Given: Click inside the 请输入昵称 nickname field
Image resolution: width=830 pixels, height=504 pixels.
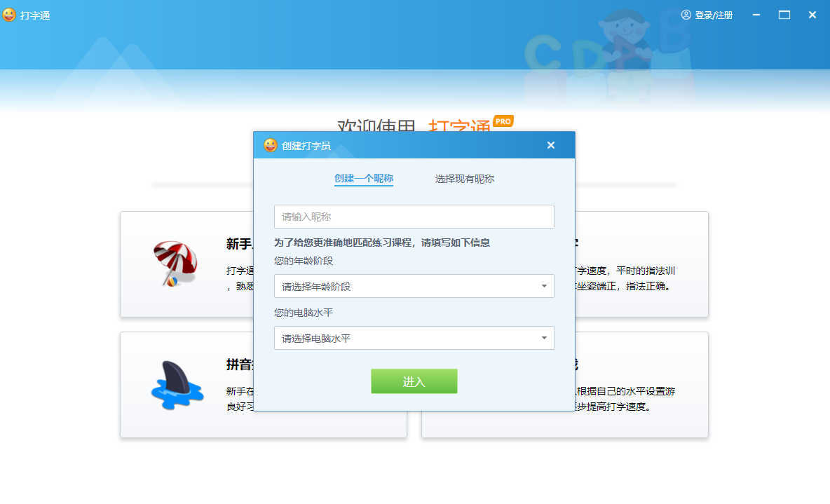Looking at the screenshot, I should click(x=414, y=217).
